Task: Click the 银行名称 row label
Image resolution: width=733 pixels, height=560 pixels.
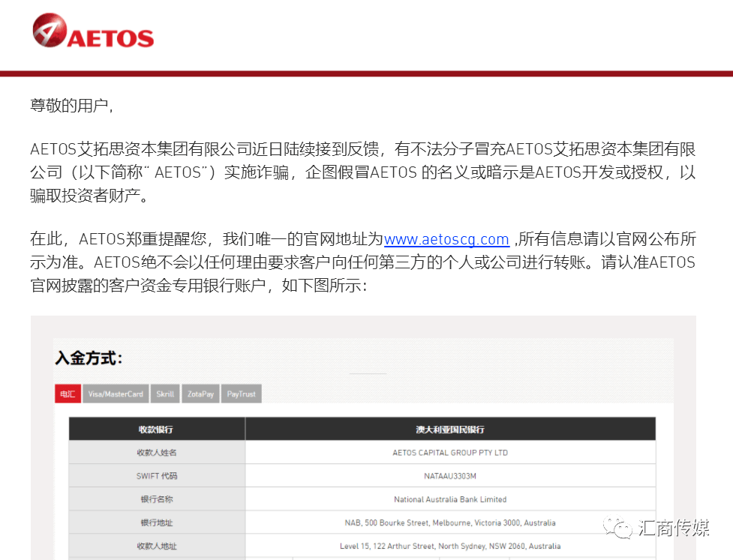Action: tap(157, 499)
